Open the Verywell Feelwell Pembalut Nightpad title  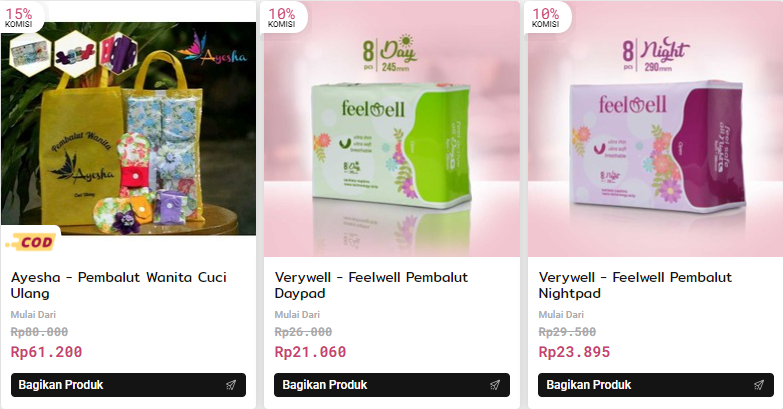coord(635,285)
